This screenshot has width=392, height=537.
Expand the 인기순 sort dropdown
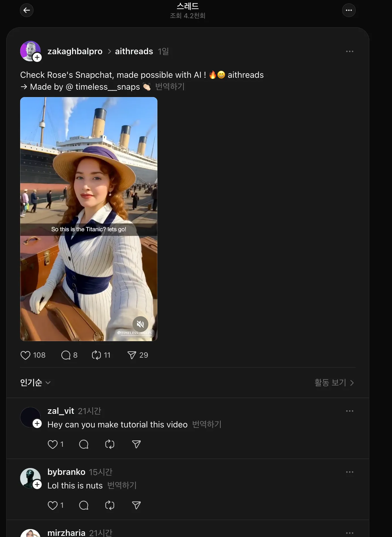coord(35,383)
